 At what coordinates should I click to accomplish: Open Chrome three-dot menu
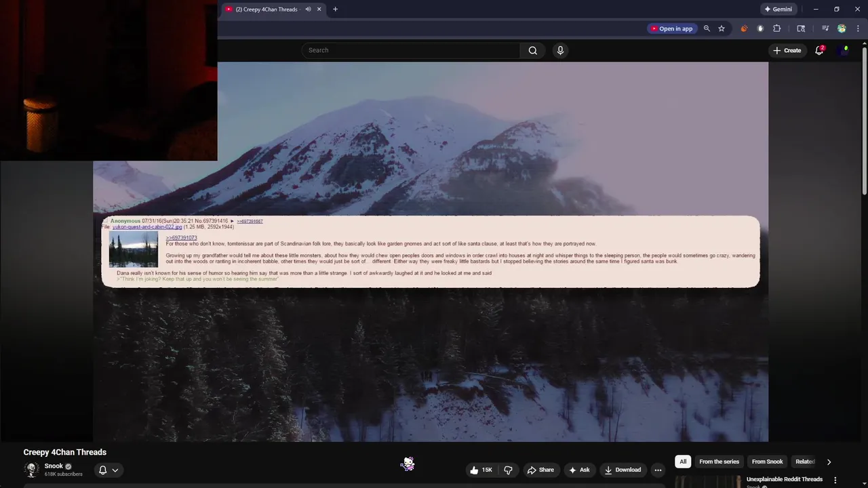[x=858, y=28]
